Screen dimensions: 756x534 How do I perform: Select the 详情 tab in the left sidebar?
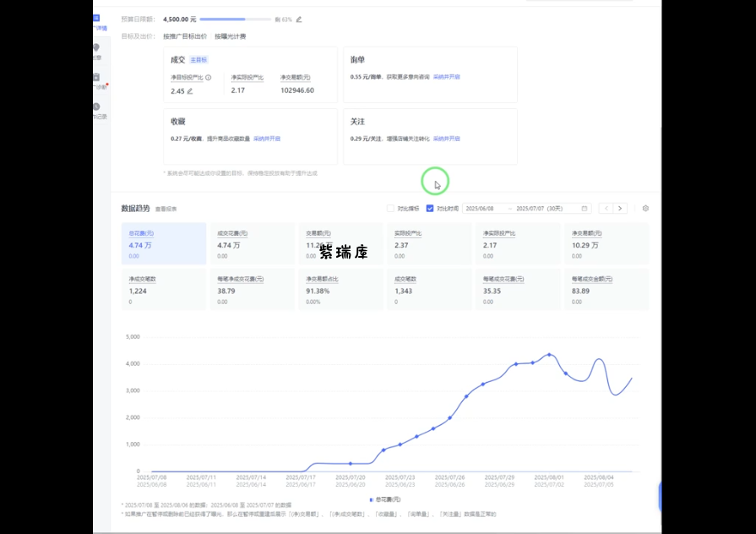(98, 22)
